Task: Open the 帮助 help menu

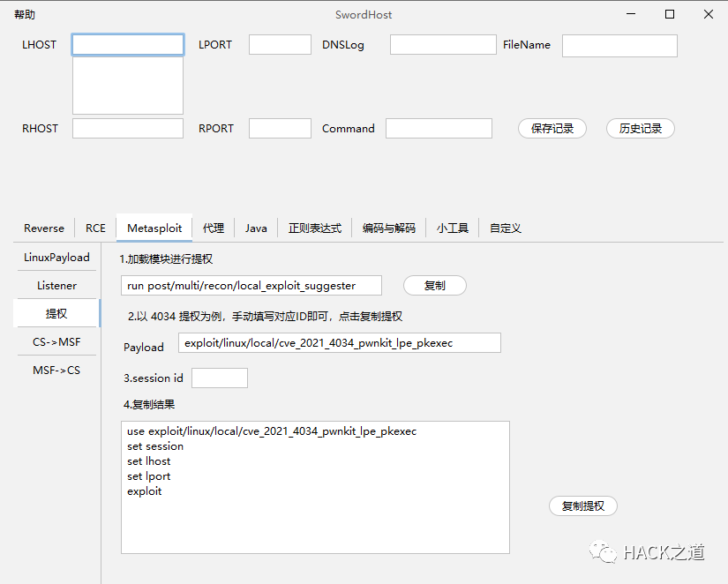Action: tap(25, 15)
